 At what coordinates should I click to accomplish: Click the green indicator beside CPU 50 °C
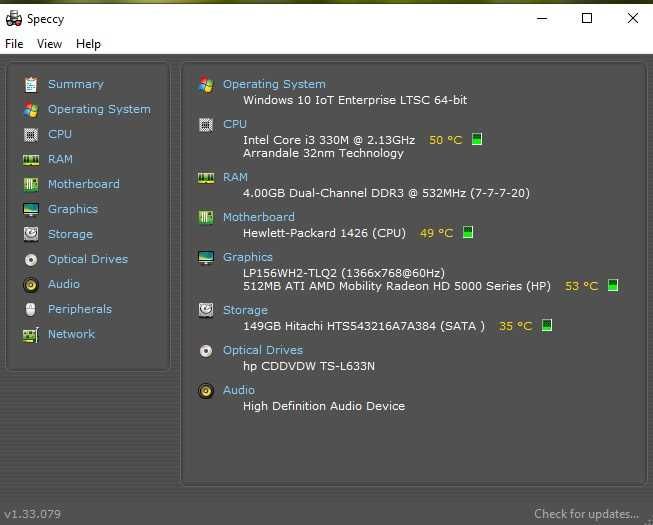477,139
